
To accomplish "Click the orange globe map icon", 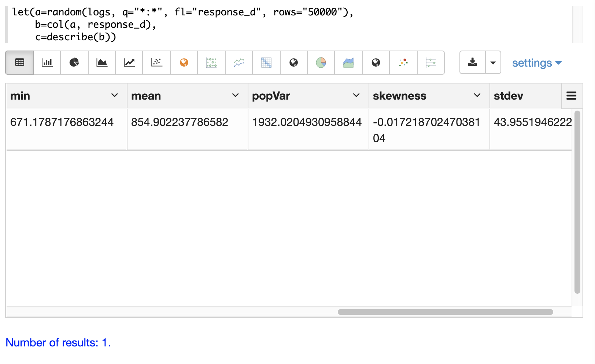I will click(184, 63).
